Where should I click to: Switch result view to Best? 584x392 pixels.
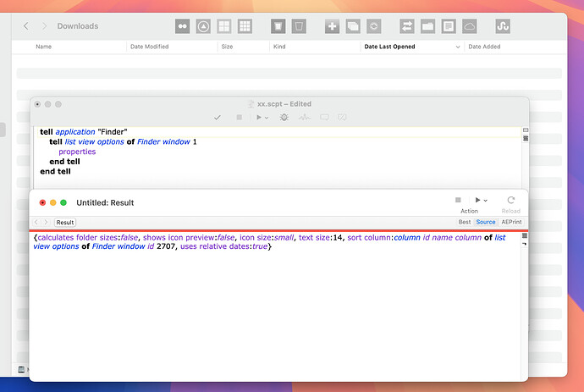point(465,222)
